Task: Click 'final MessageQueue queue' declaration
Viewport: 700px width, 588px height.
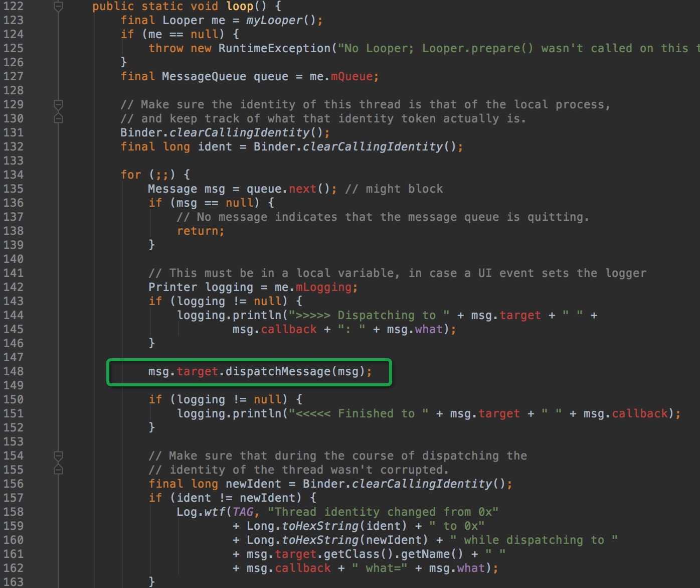Action: (x=205, y=77)
